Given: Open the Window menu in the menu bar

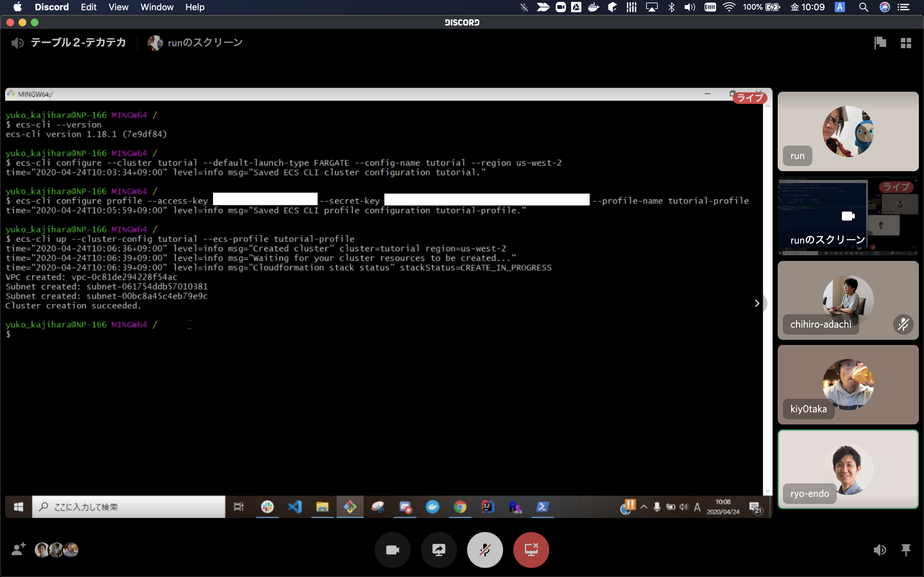Looking at the screenshot, I should [157, 7].
